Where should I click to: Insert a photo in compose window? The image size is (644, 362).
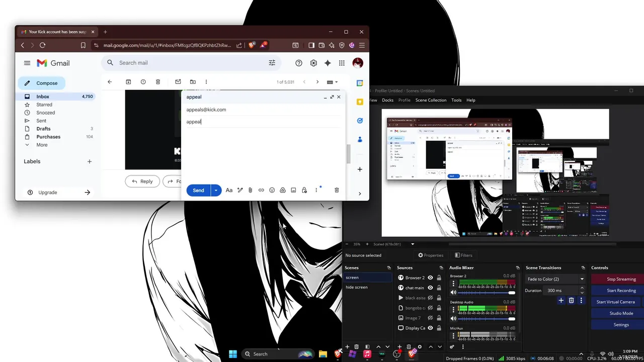[x=293, y=190]
